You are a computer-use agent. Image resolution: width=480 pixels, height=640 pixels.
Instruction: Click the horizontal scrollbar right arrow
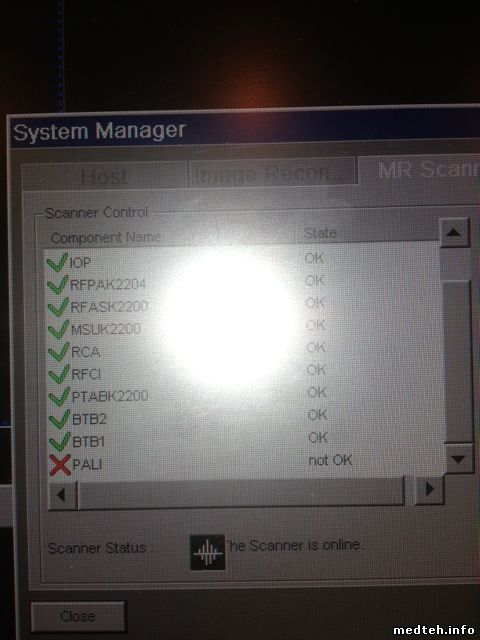pos(429,489)
